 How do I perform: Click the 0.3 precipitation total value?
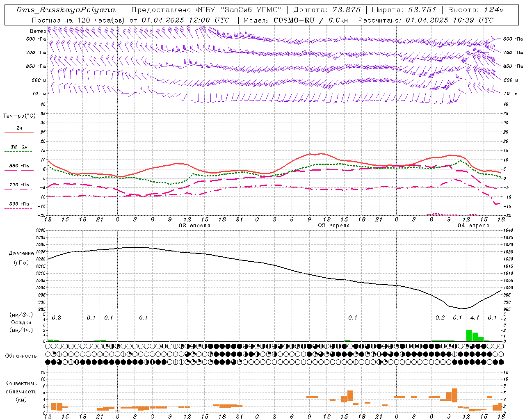(56, 318)
